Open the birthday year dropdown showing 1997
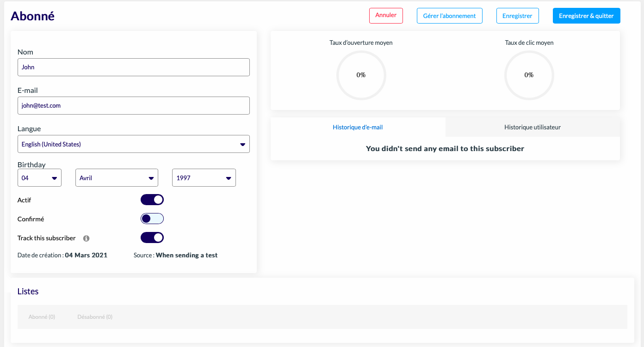The image size is (644, 347). click(204, 178)
